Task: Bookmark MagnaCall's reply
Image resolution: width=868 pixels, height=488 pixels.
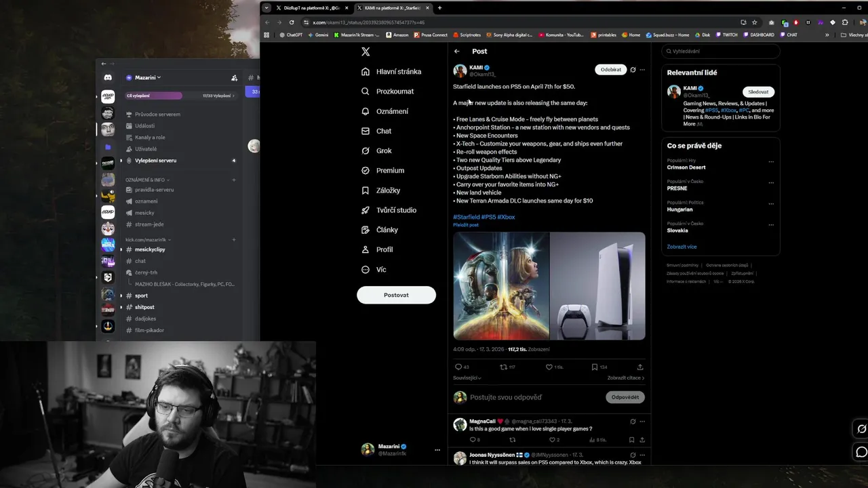Action: pos(631,440)
